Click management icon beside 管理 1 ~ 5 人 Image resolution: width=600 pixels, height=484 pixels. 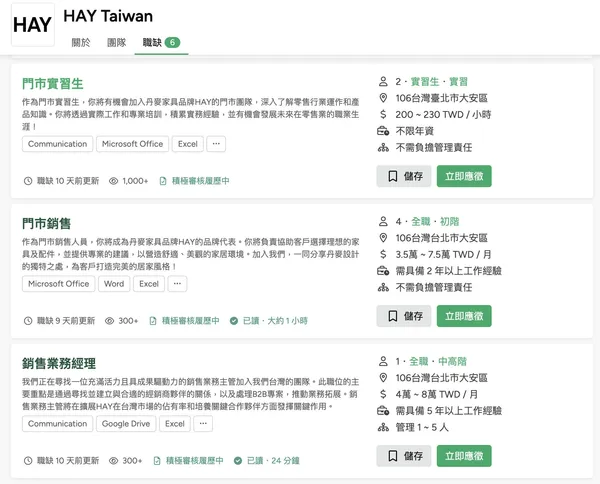(x=383, y=427)
